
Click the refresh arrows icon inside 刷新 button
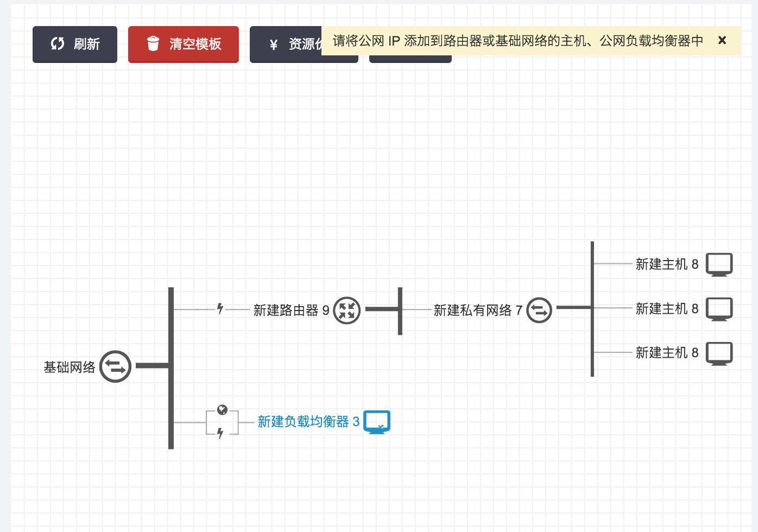[57, 44]
